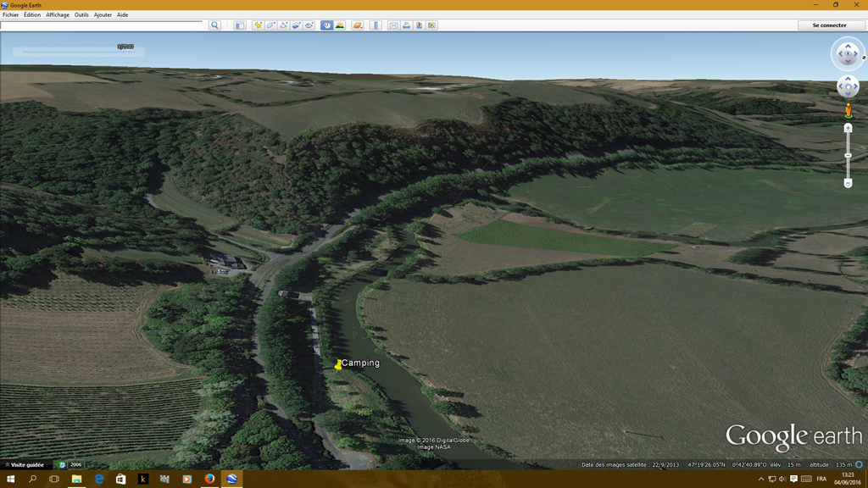Image resolution: width=868 pixels, height=488 pixels.
Task: Click the Record a Tour icon
Action: [309, 25]
